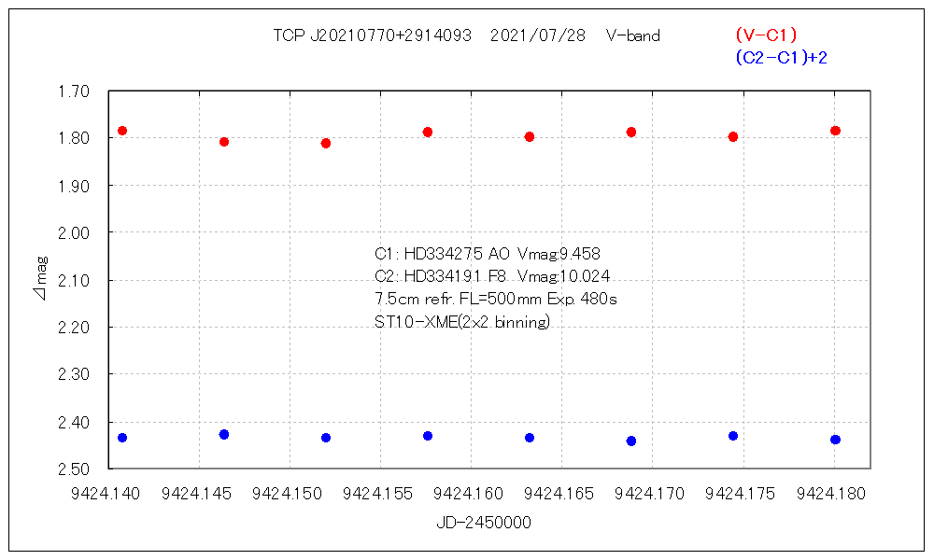Click the V-band text in the title
934x560 pixels.
pyautogui.click(x=632, y=35)
